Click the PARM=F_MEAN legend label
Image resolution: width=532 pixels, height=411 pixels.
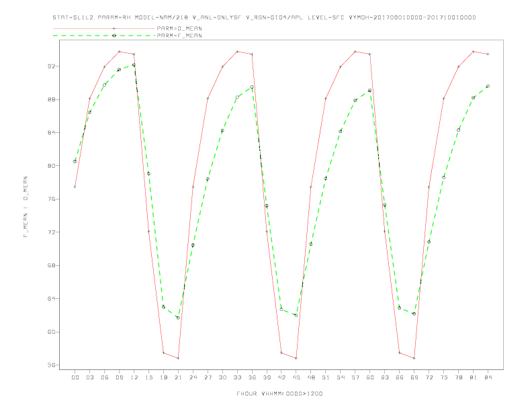coord(179,36)
